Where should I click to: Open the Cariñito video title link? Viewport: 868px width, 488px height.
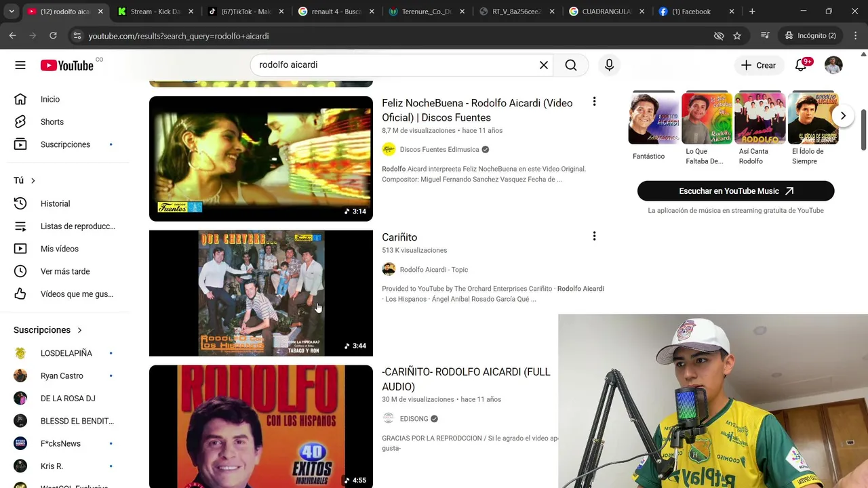pos(399,237)
